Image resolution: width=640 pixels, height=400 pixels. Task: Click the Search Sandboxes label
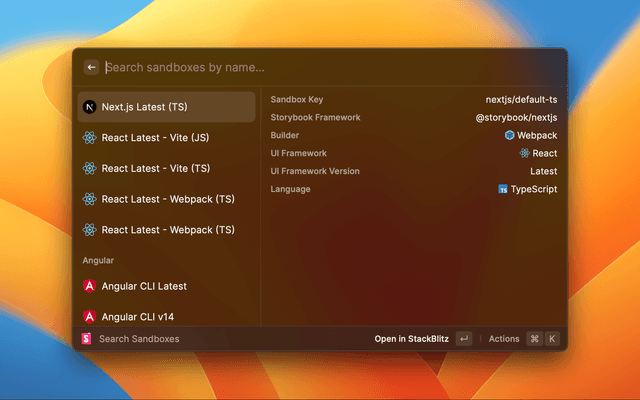pos(139,339)
